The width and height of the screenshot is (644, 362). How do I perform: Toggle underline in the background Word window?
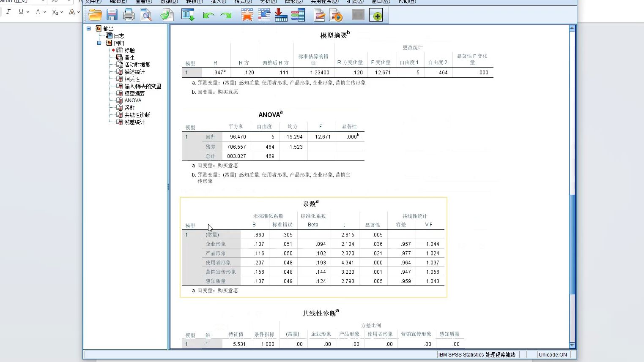[x=21, y=12]
